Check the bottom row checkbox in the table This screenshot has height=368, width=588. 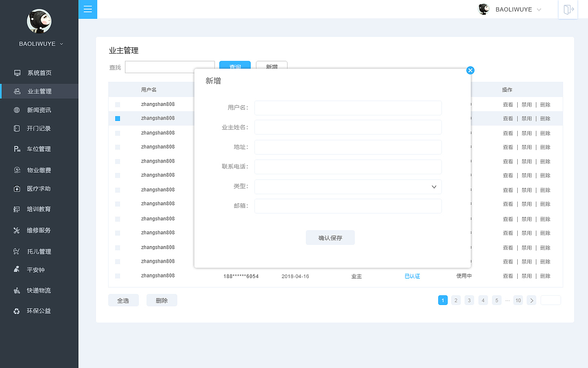(118, 276)
